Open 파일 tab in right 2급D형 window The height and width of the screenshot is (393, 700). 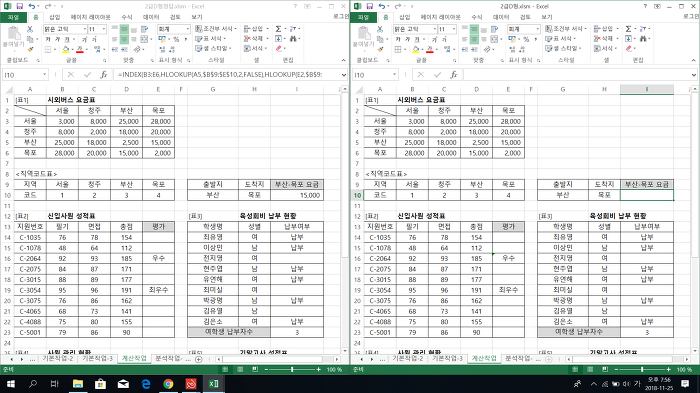pos(363,17)
